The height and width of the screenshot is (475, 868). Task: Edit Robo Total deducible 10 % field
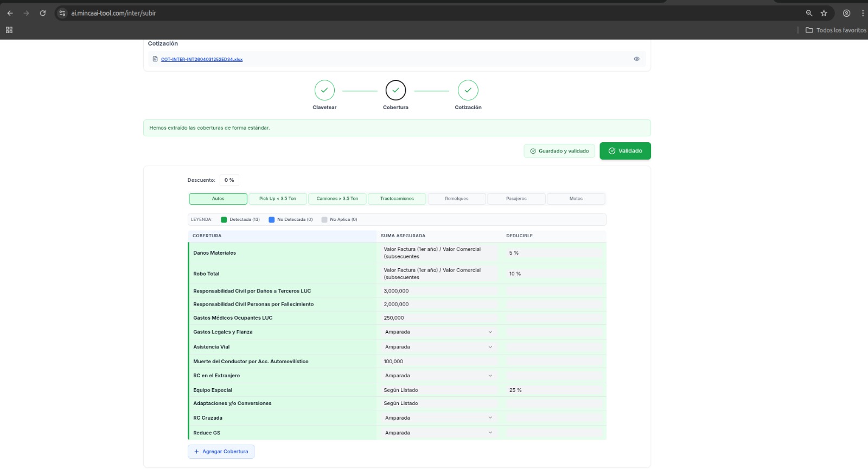point(554,274)
